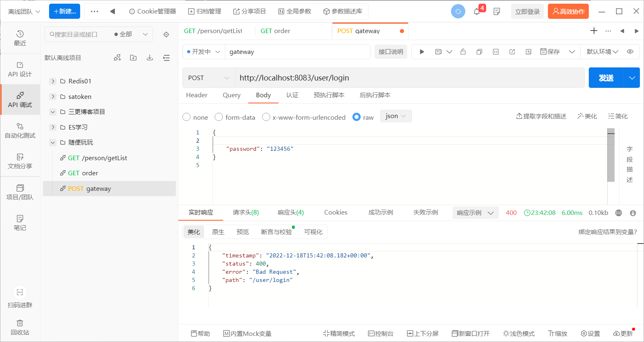
Task: Select x-www-form-urlencoded body type radio
Action: click(266, 117)
